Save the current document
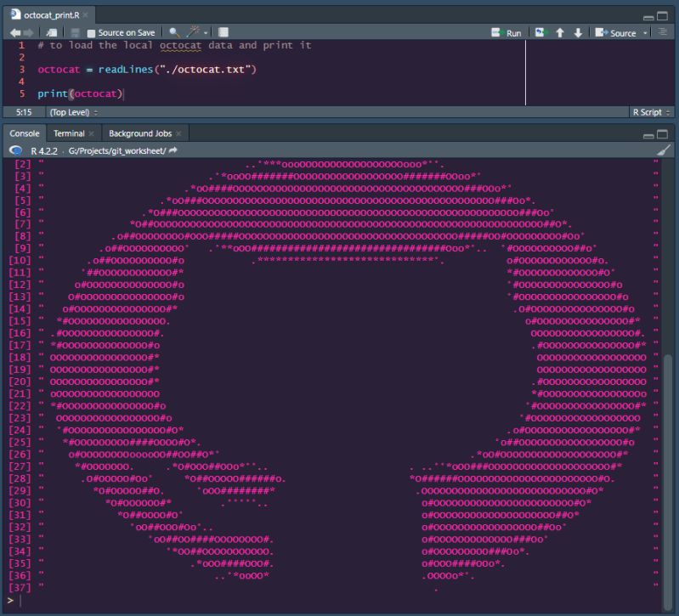The width and height of the screenshot is (679, 616). 75,33
